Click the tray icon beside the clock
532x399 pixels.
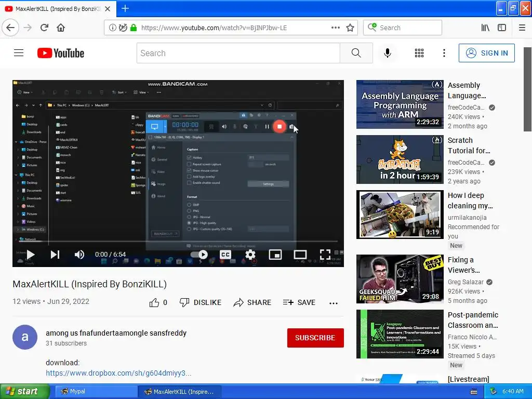coord(494,392)
